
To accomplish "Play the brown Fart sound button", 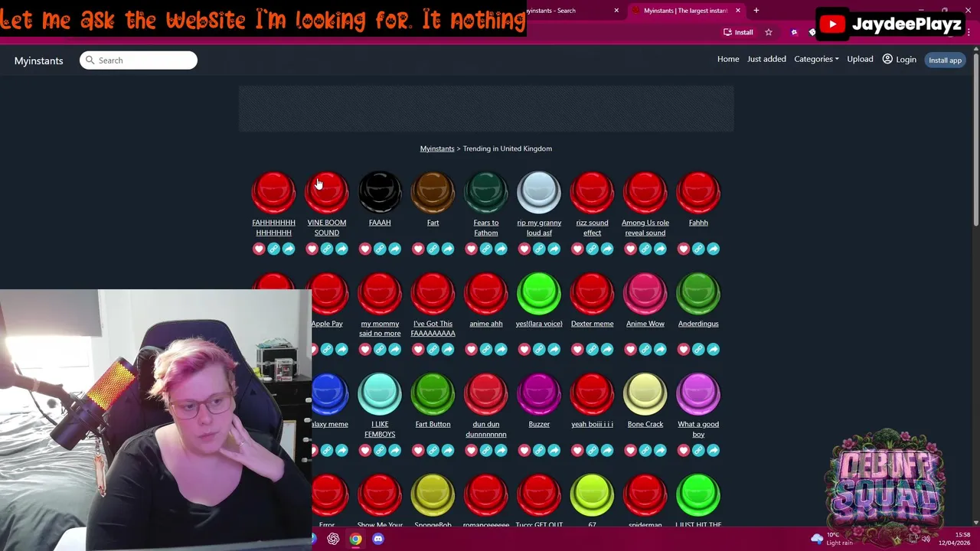I will coord(433,192).
